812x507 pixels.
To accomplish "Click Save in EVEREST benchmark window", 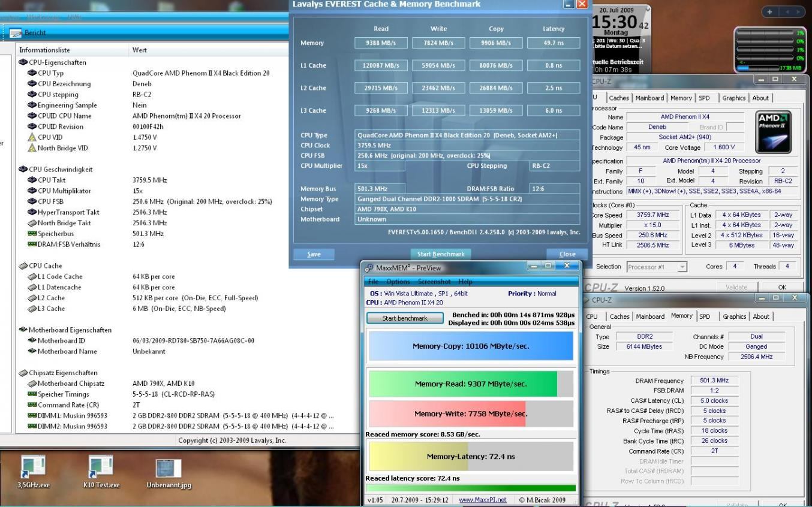I will (x=314, y=254).
